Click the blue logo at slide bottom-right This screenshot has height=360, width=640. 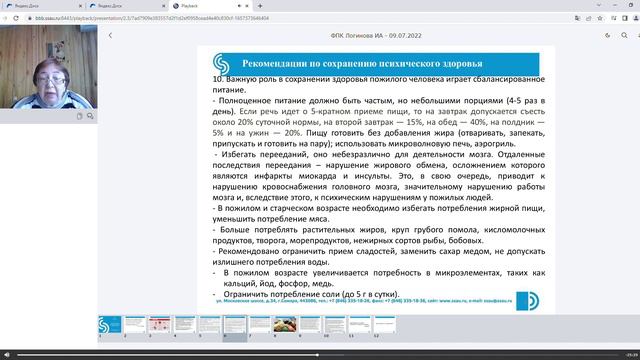coord(527,301)
